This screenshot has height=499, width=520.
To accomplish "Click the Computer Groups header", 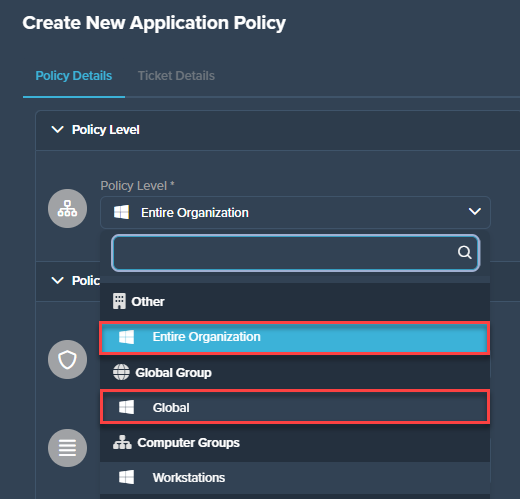I will click(295, 443).
